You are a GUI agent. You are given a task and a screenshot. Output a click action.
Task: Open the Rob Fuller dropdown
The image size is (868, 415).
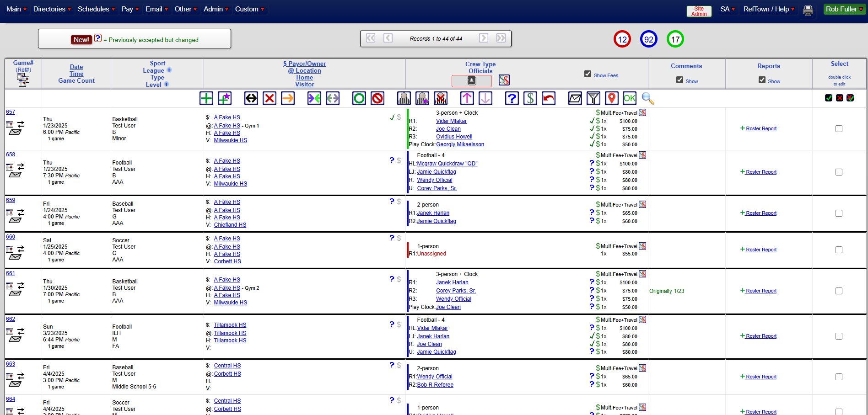pyautogui.click(x=843, y=9)
